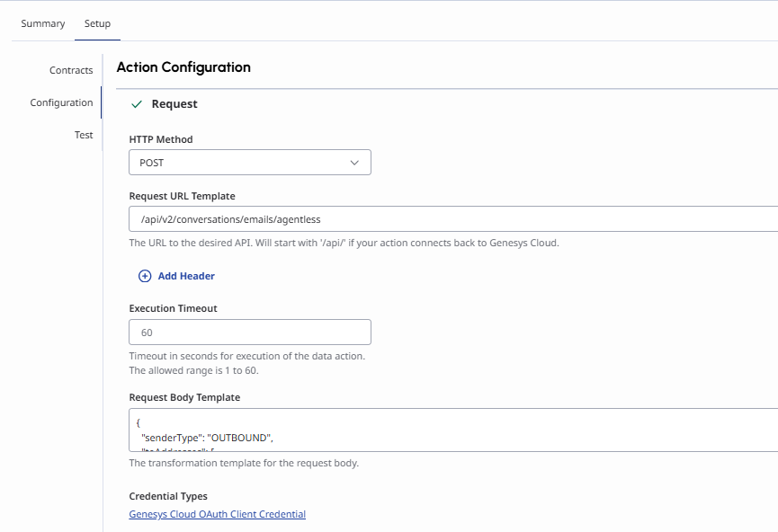Click the HTTP Method dropdown chevron arrow
The width and height of the screenshot is (778, 532).
354,163
